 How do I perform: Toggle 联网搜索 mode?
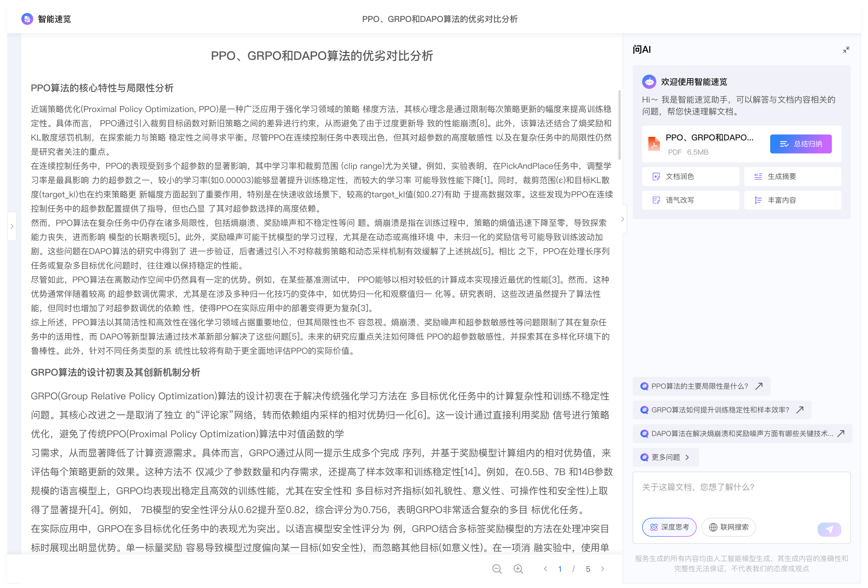728,527
